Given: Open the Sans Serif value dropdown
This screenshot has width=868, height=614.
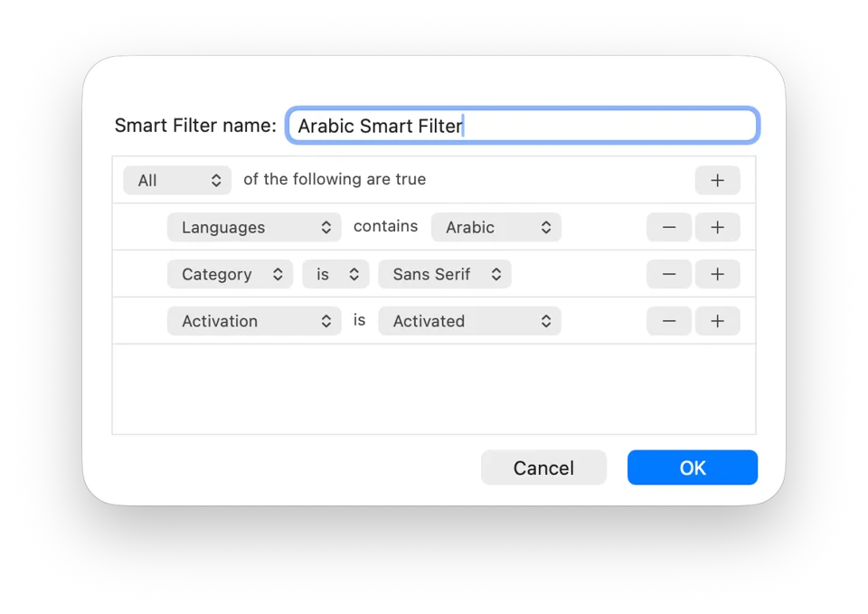Looking at the screenshot, I should 445,275.
